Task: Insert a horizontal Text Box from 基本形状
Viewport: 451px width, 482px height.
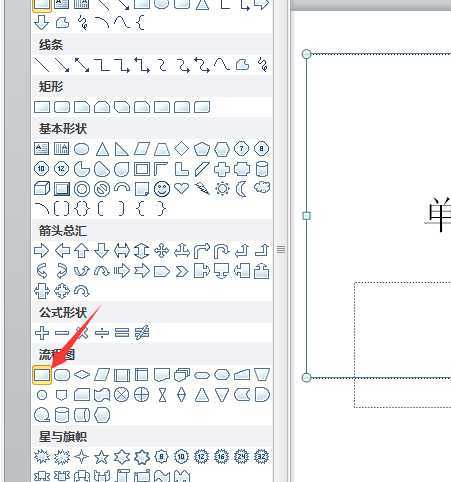Action: [42, 149]
